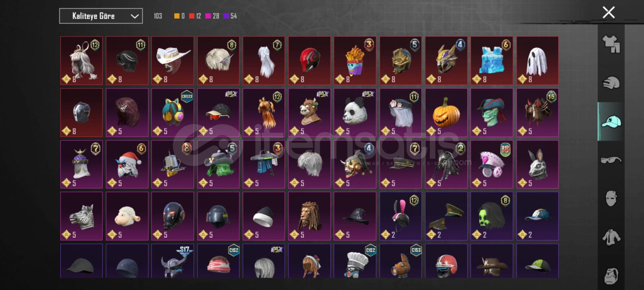The height and width of the screenshot is (290, 644).
Task: Open the outfits category icon in sidebar
Action: [x=611, y=44]
